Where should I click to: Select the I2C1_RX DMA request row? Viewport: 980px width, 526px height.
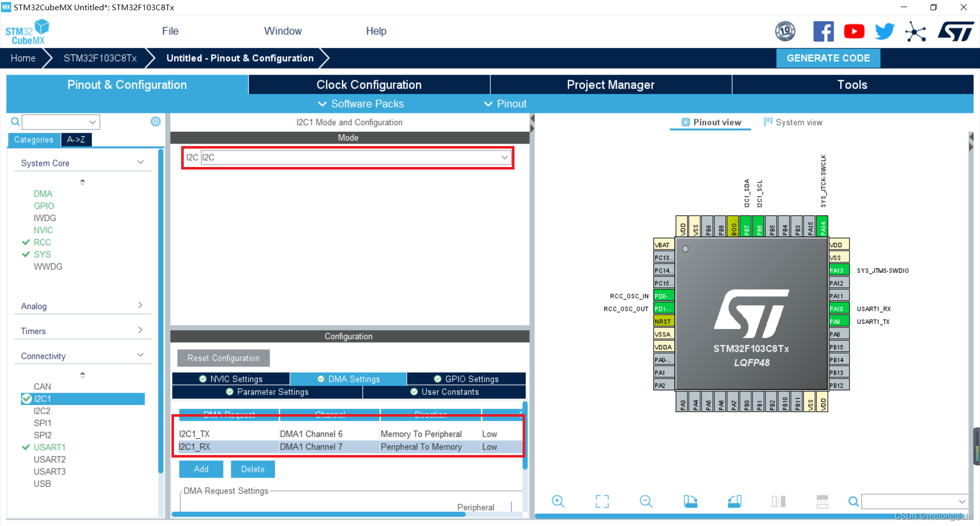click(349, 447)
